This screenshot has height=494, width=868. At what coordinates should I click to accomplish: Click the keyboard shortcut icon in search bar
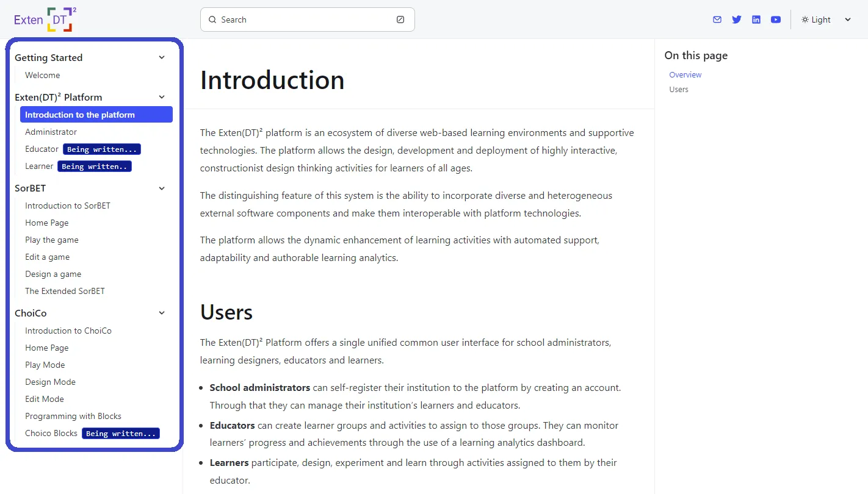click(x=400, y=20)
